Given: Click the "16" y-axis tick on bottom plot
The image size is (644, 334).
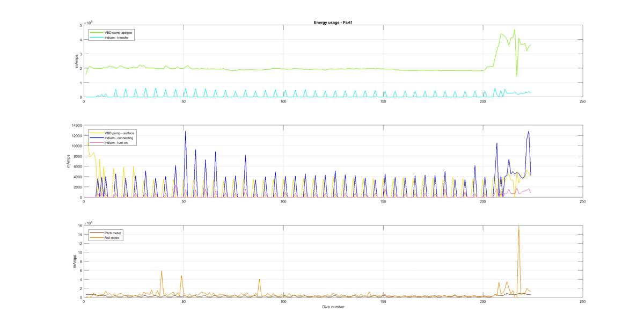Looking at the screenshot, I should [x=79, y=226].
